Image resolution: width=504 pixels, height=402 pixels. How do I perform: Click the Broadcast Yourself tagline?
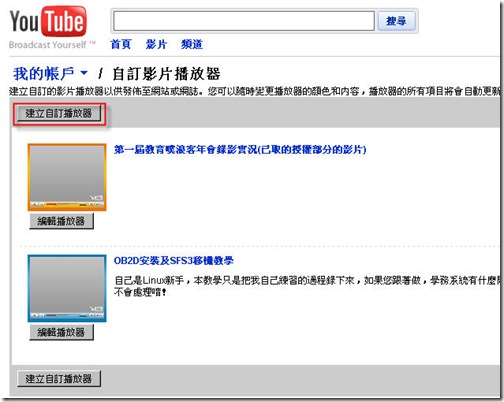52,45
